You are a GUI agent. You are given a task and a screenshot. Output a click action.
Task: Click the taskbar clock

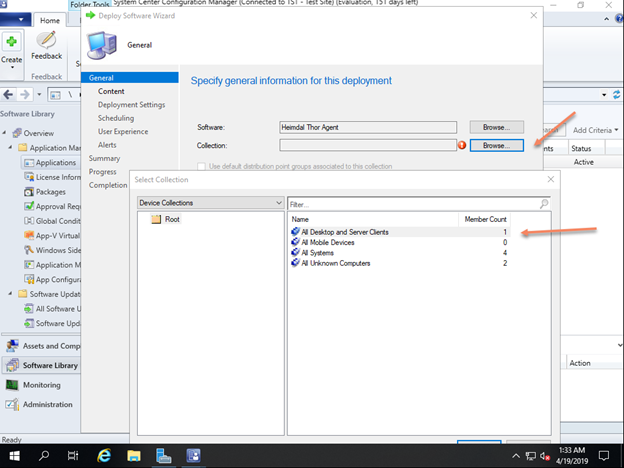coord(572,456)
